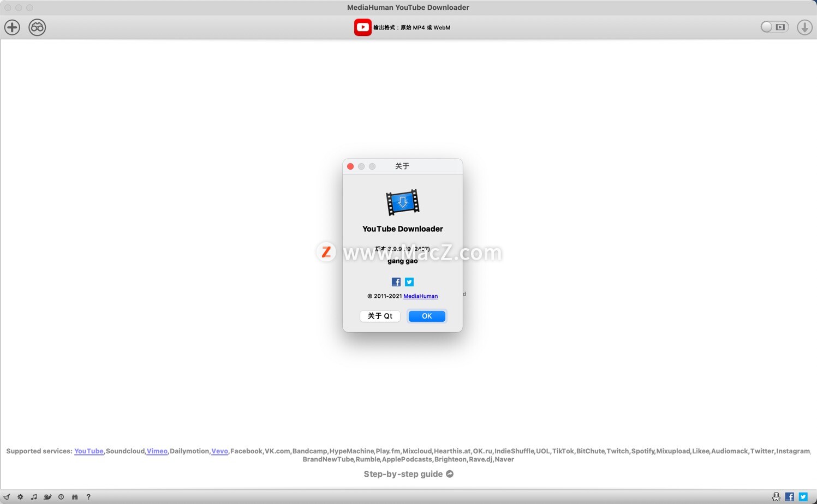Click the film-strip app icon in About dialog
The width and height of the screenshot is (817, 504).
pyautogui.click(x=403, y=202)
